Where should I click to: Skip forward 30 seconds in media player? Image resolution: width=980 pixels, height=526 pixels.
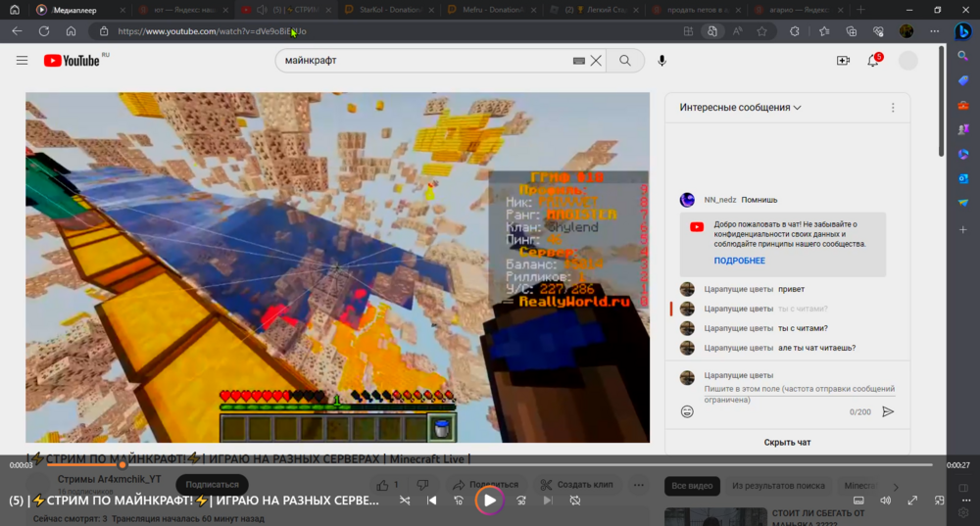[x=521, y=501]
